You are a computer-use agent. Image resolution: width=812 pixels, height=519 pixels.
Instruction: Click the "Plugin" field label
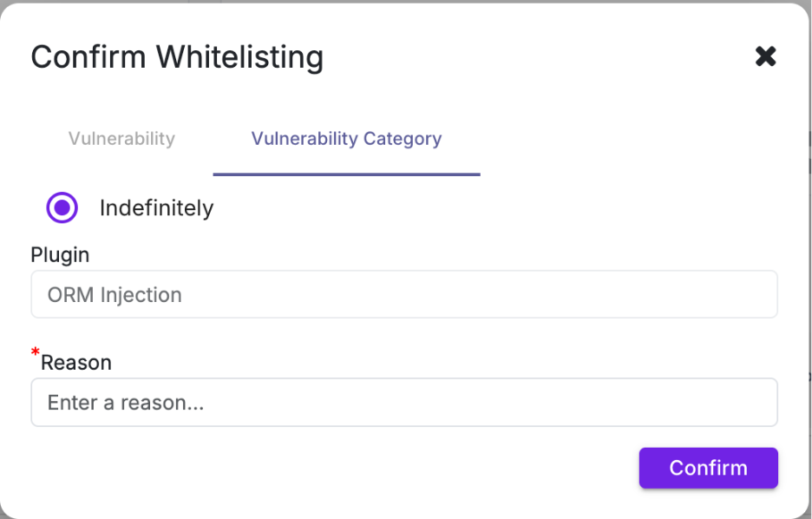pyautogui.click(x=60, y=255)
